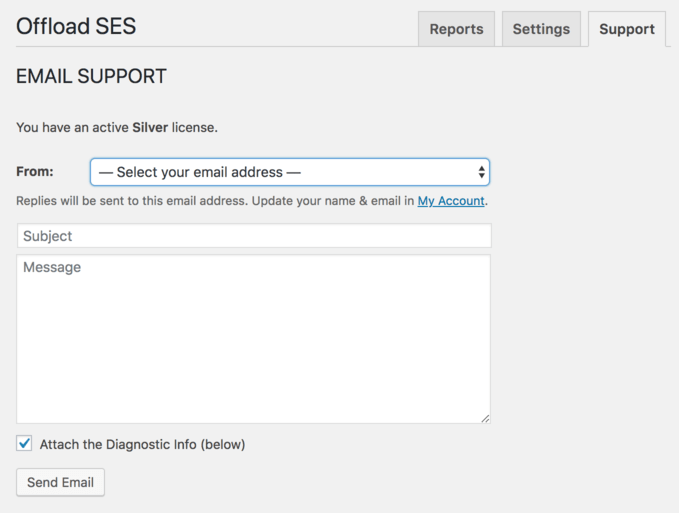The image size is (679, 513).
Task: Select the Support tab
Action: pyautogui.click(x=627, y=29)
